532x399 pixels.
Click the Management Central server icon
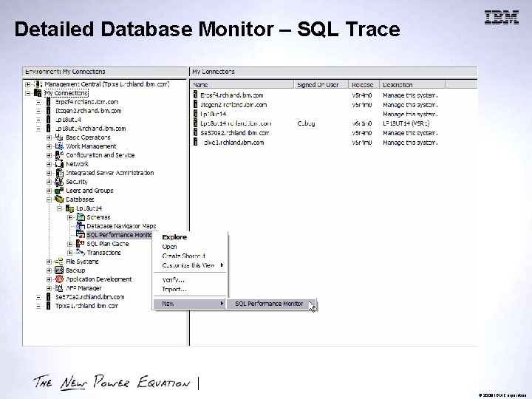pos(38,84)
